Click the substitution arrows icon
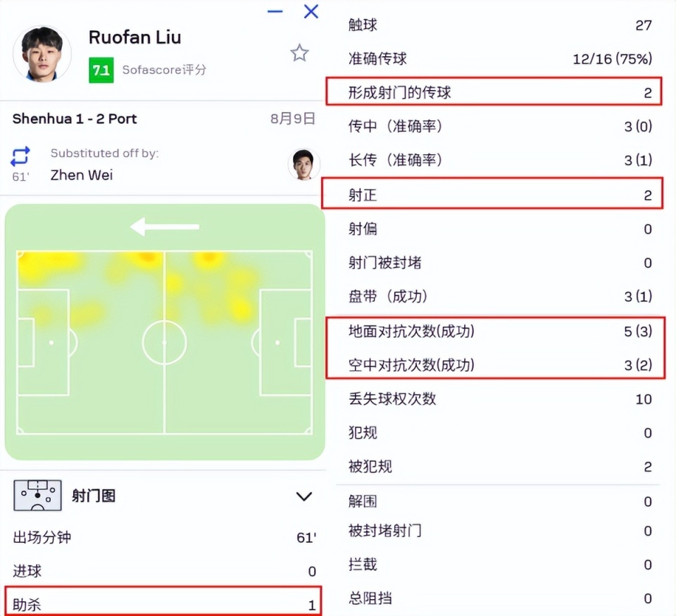676x616 pixels. tap(20, 156)
